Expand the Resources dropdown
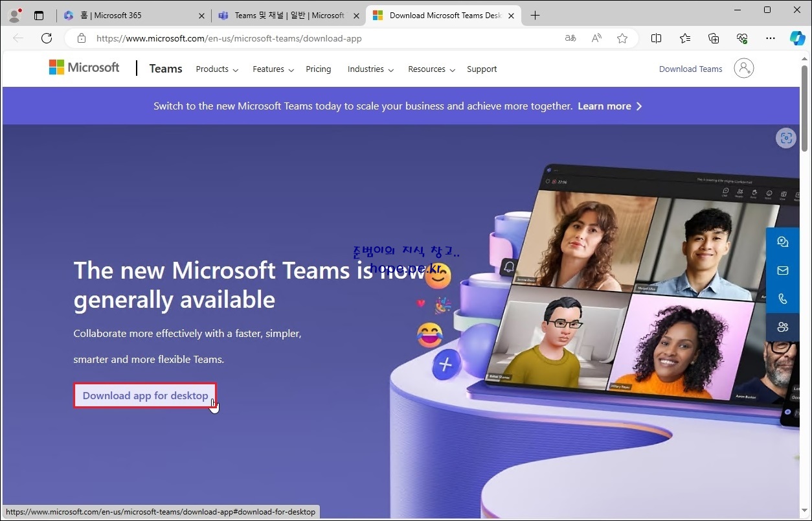Viewport: 812px width, 521px height. (431, 69)
